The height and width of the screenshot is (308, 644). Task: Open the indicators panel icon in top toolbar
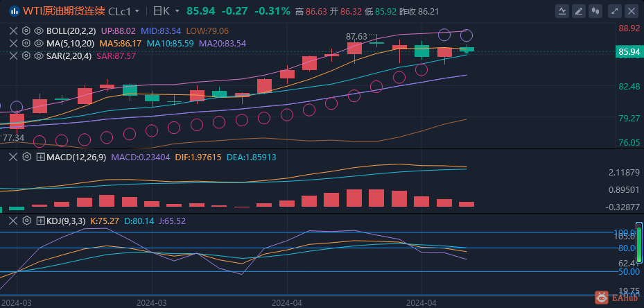click(562, 11)
